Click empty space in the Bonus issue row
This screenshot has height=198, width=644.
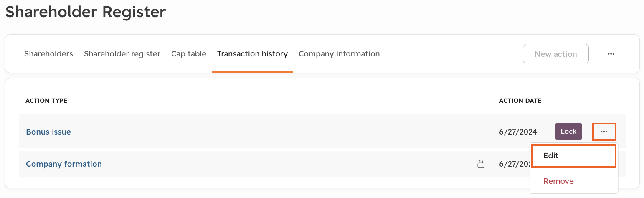coord(271,132)
